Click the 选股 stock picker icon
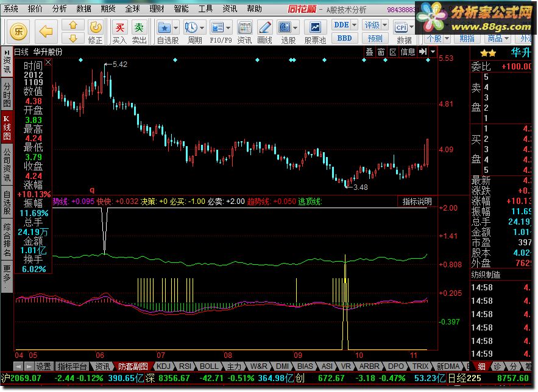This screenshot has width=538, height=392. [285, 27]
